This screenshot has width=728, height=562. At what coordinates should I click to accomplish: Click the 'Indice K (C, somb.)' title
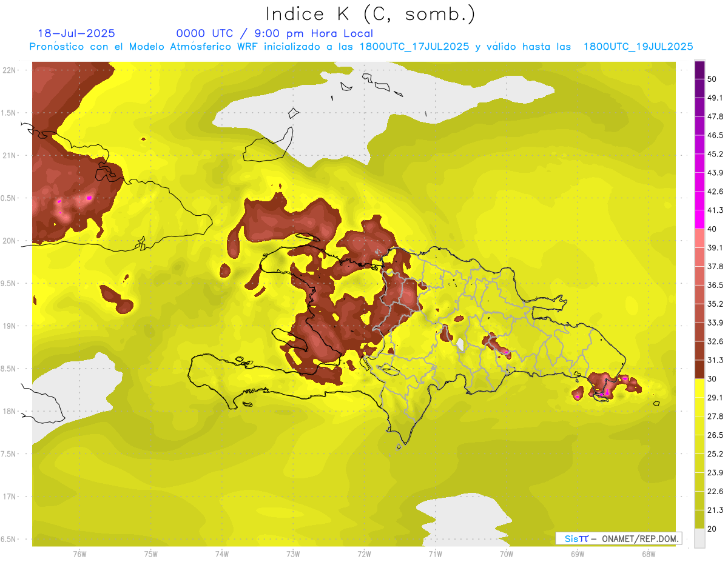tap(371, 14)
